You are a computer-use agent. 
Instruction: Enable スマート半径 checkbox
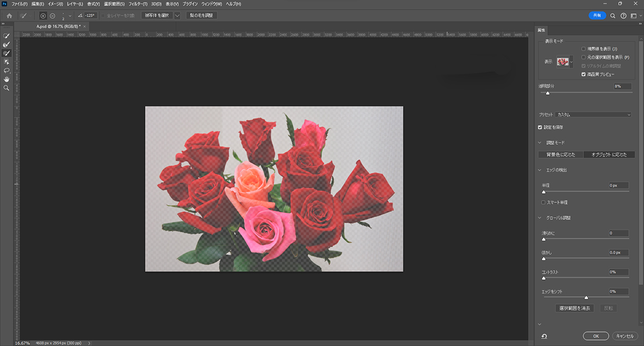[x=543, y=202]
